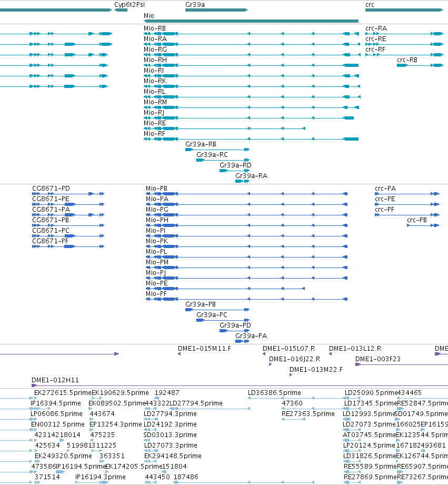Click protein CG8671-PF
Viewport: 448px width, 485px height.
pos(50,241)
